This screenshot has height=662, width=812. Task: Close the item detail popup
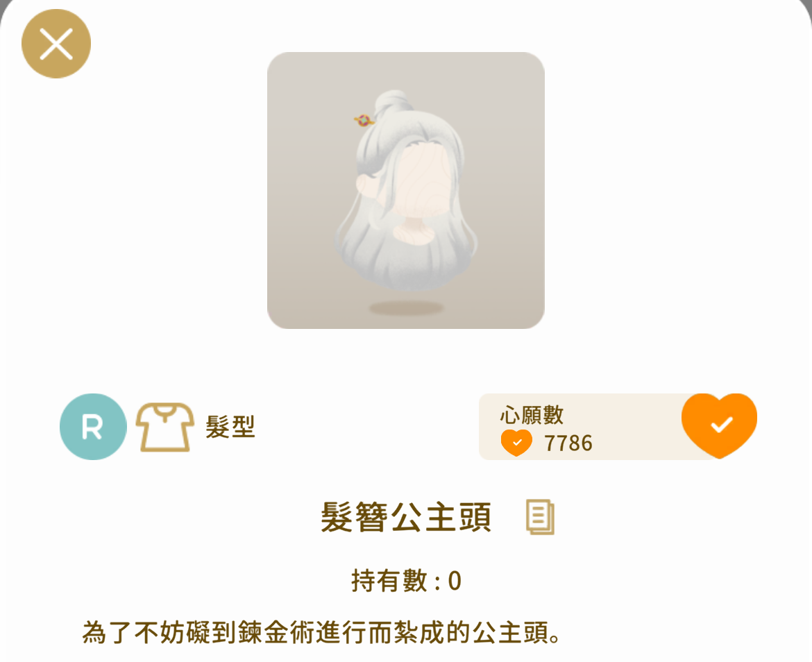tap(56, 44)
